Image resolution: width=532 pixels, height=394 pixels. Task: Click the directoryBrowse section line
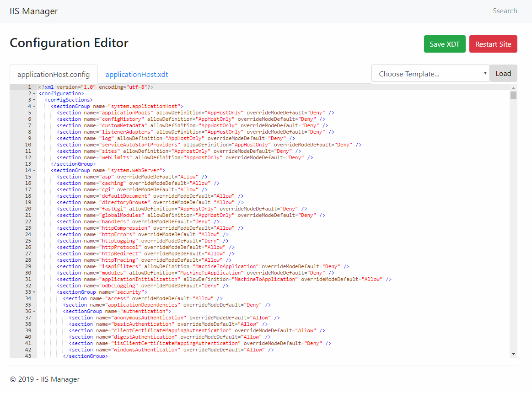150,203
